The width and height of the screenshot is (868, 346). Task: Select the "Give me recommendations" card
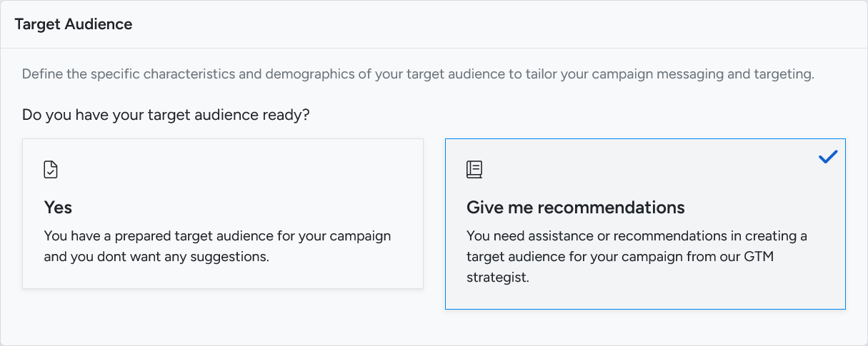644,223
